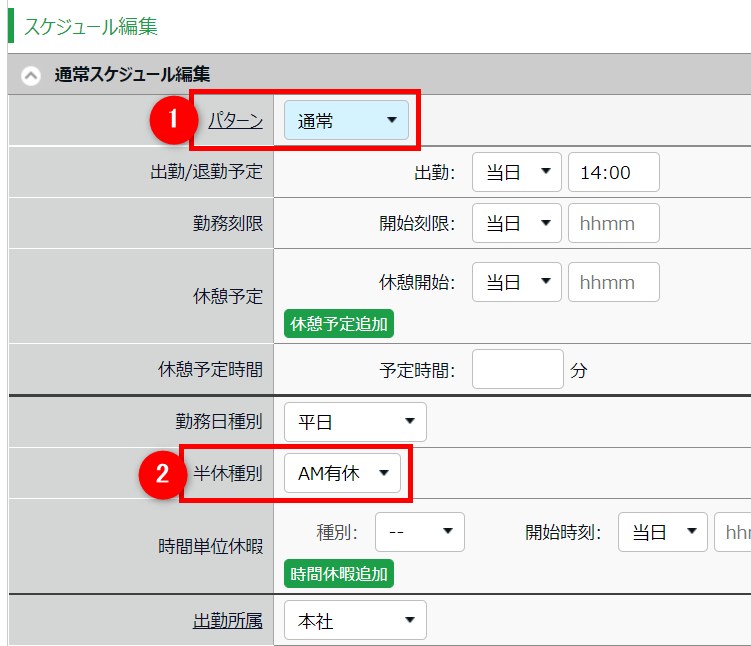Screen dimensions: 751x646
Task: Open the 時間単位休暇 種別 dropdown
Action: [x=420, y=532]
